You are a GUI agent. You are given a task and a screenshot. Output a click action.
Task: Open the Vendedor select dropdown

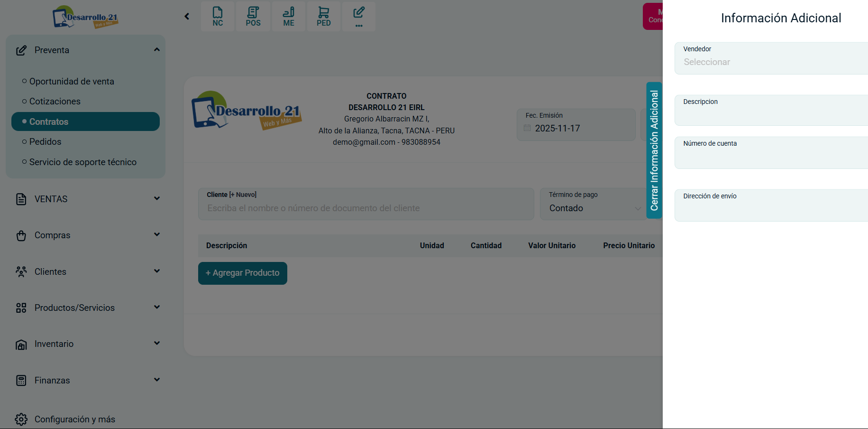click(x=771, y=62)
